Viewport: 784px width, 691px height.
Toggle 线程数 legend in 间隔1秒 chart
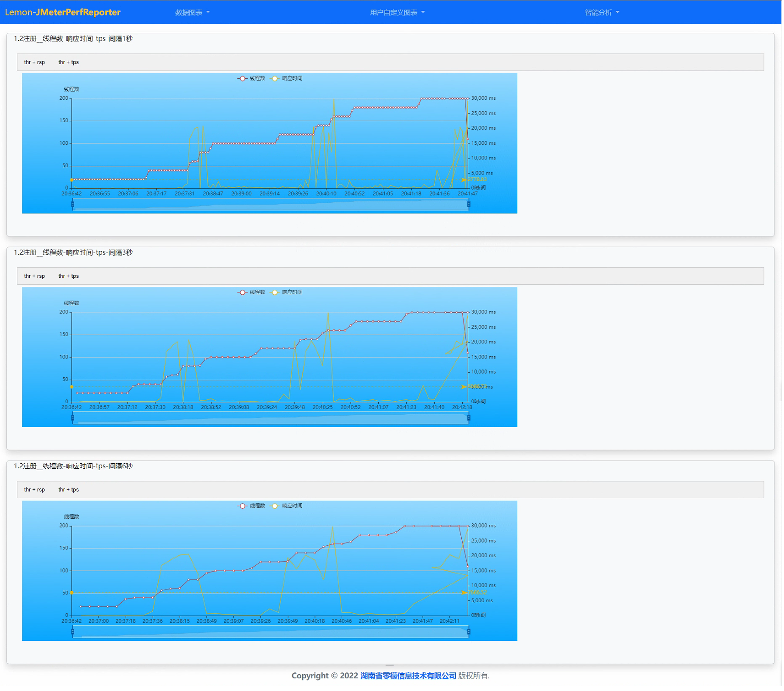coord(252,78)
